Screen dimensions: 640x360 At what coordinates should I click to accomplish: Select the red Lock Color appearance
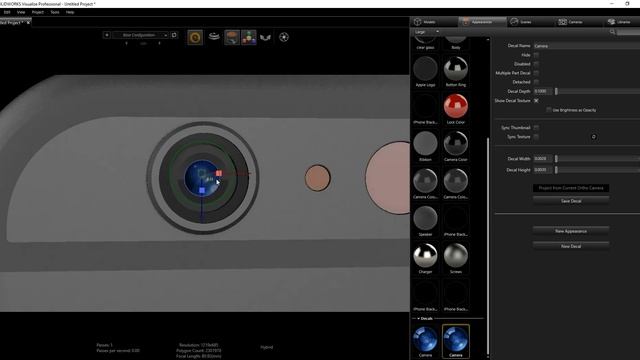456,109
